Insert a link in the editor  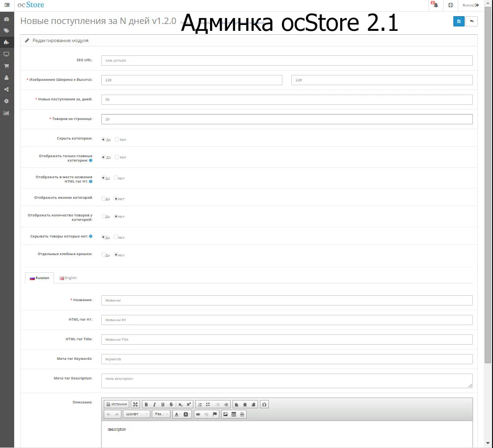point(198,414)
